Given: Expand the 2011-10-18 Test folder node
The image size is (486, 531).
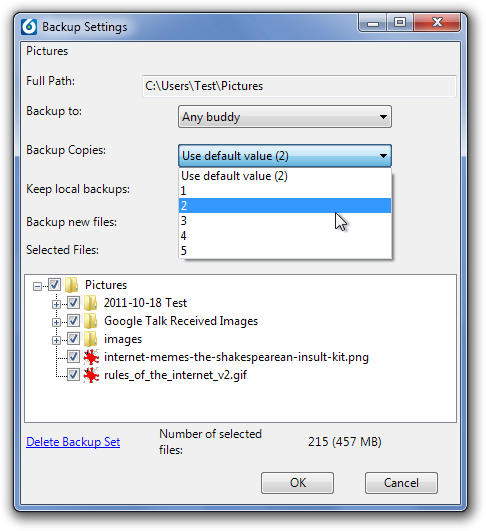Looking at the screenshot, I should [x=56, y=304].
